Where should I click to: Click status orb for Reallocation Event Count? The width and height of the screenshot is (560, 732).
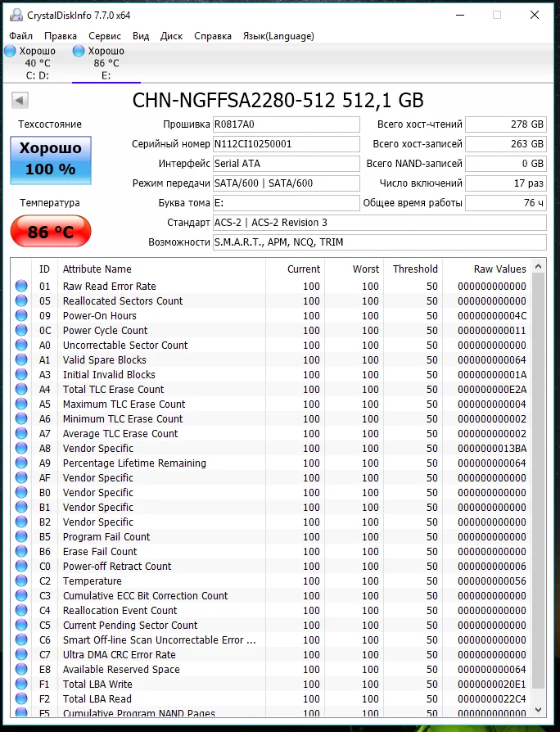click(21, 610)
